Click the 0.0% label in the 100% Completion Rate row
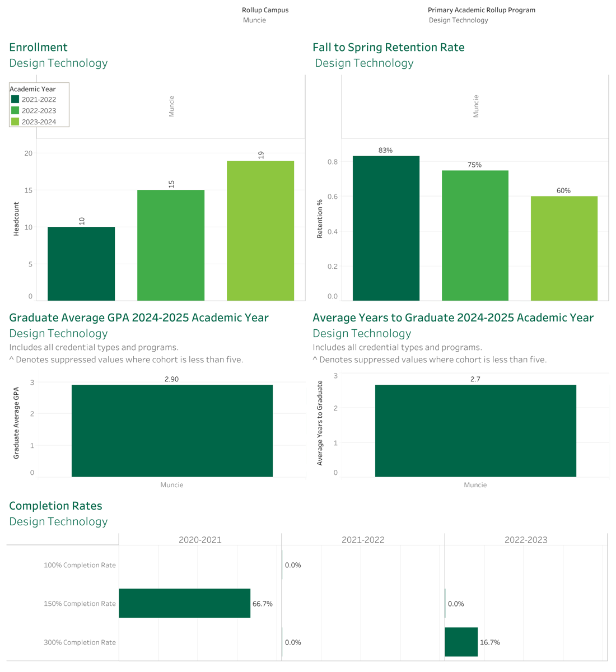 (293, 565)
